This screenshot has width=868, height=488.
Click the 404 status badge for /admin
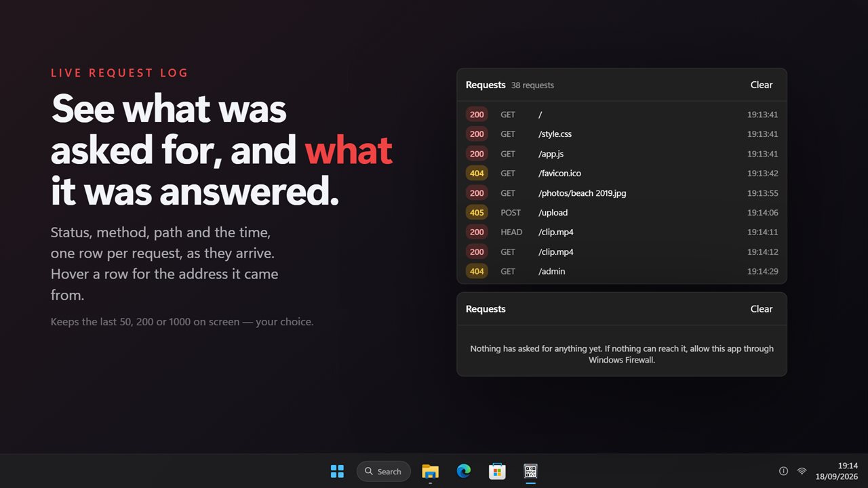pos(477,271)
